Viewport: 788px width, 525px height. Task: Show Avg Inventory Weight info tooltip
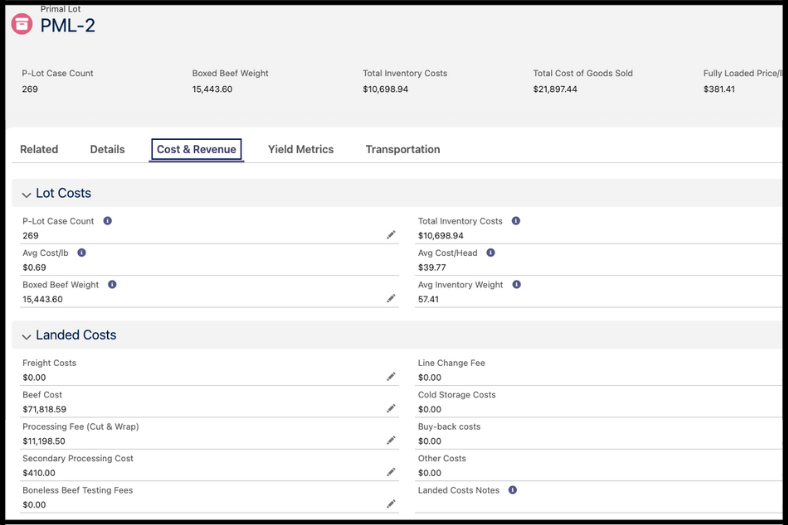(517, 285)
